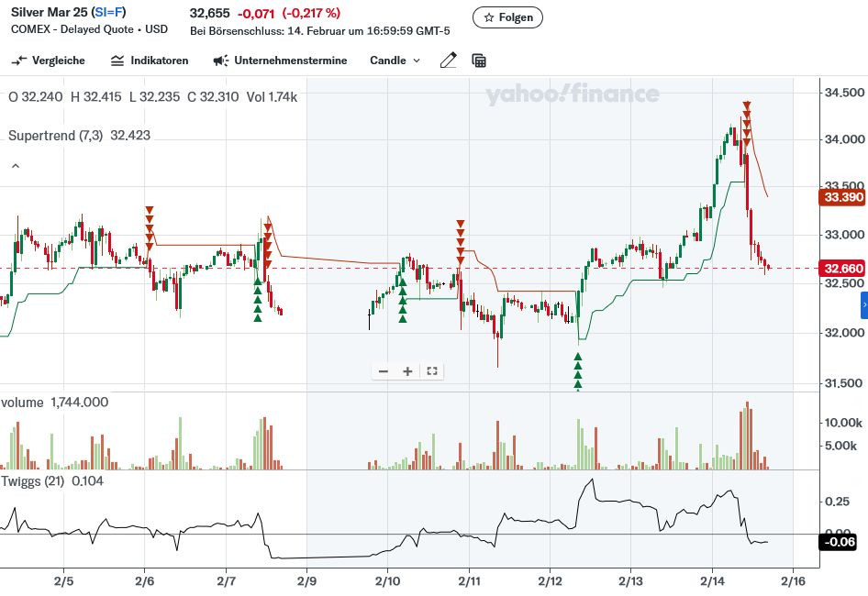Click the 2/7 date label
This screenshot has height=596, width=868.
[226, 581]
